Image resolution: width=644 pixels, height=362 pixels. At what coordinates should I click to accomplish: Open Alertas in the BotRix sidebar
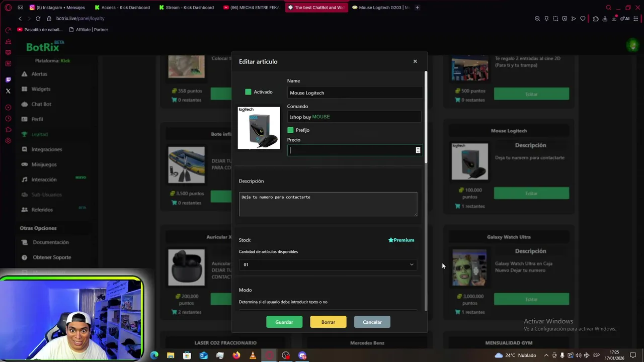tap(39, 74)
